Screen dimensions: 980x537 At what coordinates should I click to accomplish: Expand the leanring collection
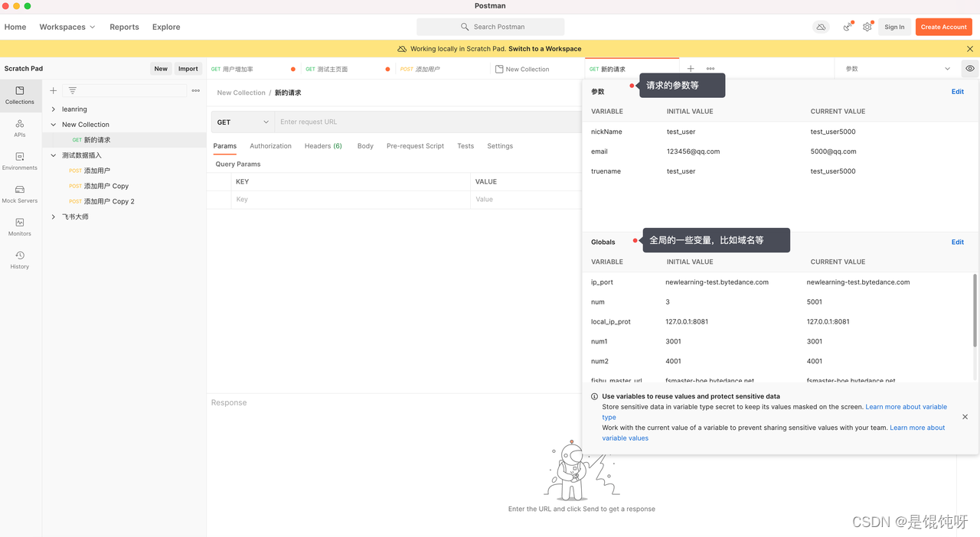pos(54,109)
